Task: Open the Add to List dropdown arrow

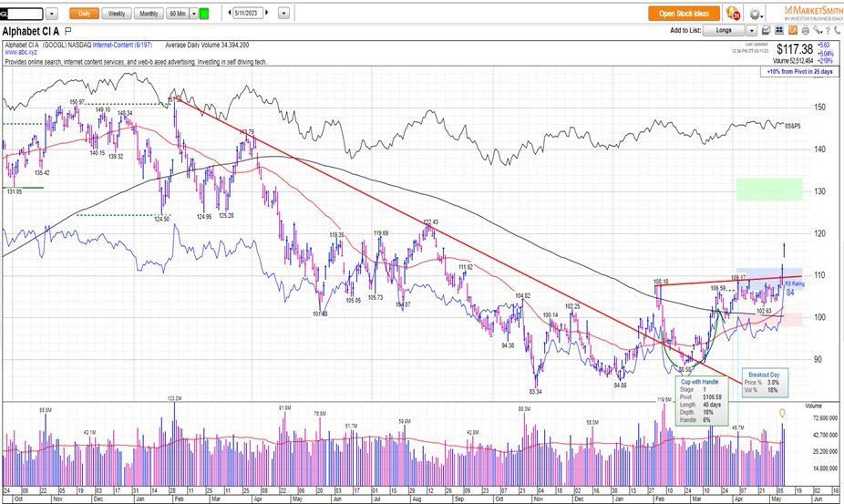Action: pyautogui.click(x=752, y=31)
